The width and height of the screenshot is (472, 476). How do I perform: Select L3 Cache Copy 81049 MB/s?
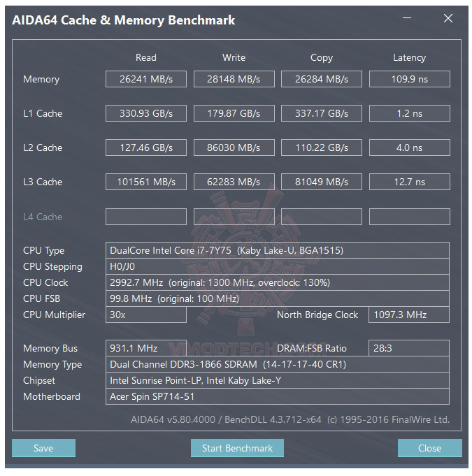[x=322, y=182]
